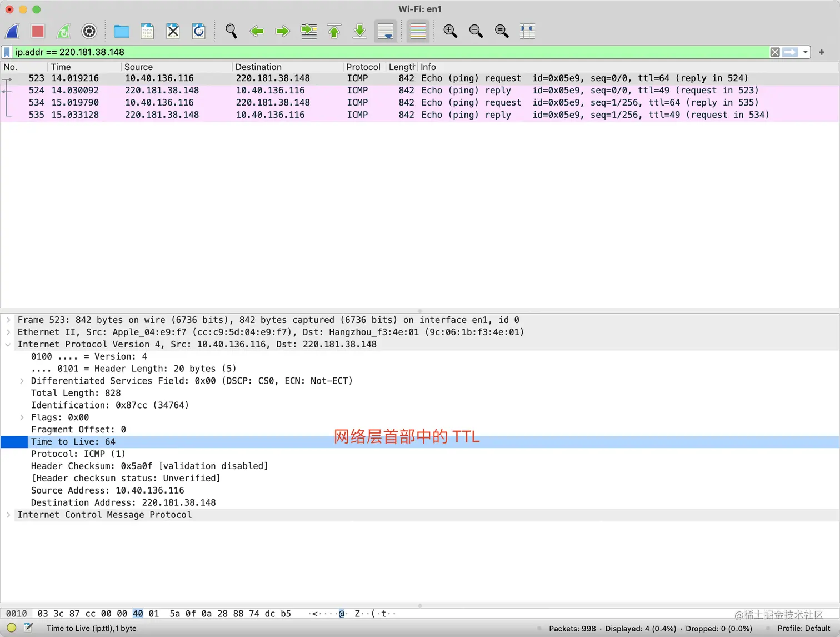Collapse the Internet Protocol Version 4 section
Viewport: 840px width, 637px height.
click(x=8, y=345)
